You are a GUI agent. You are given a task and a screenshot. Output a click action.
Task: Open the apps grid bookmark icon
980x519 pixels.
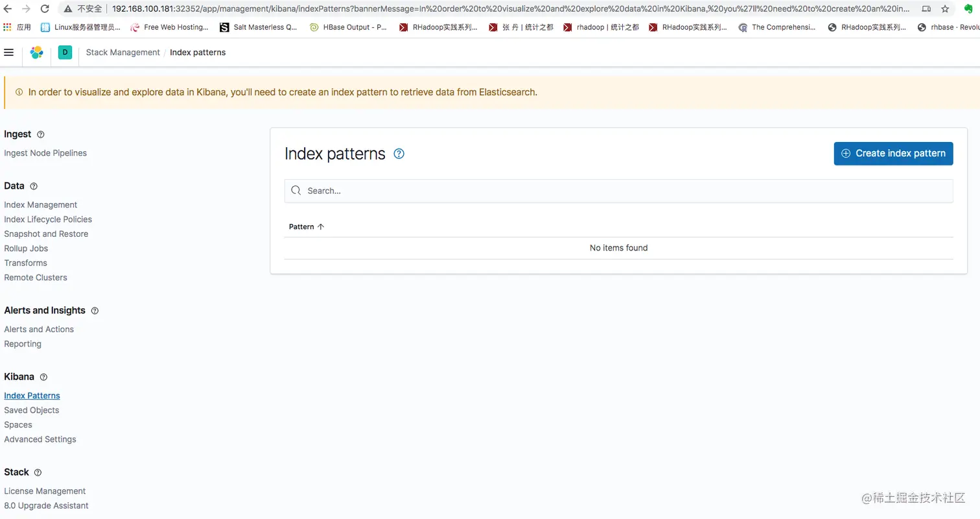(8, 27)
